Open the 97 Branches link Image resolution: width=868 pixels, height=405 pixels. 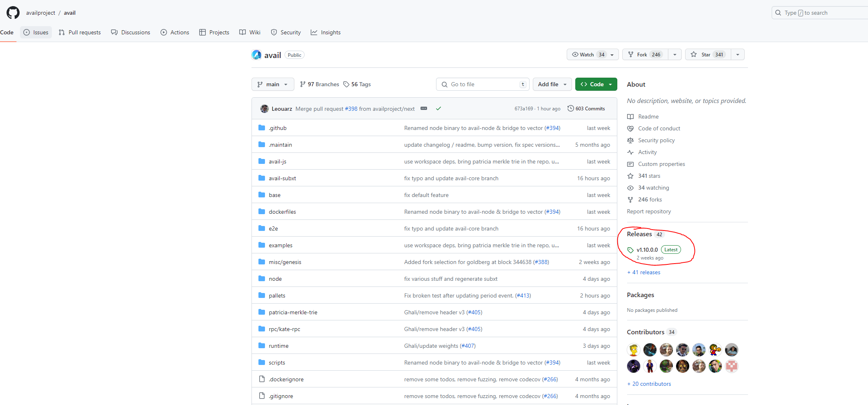[320, 84]
